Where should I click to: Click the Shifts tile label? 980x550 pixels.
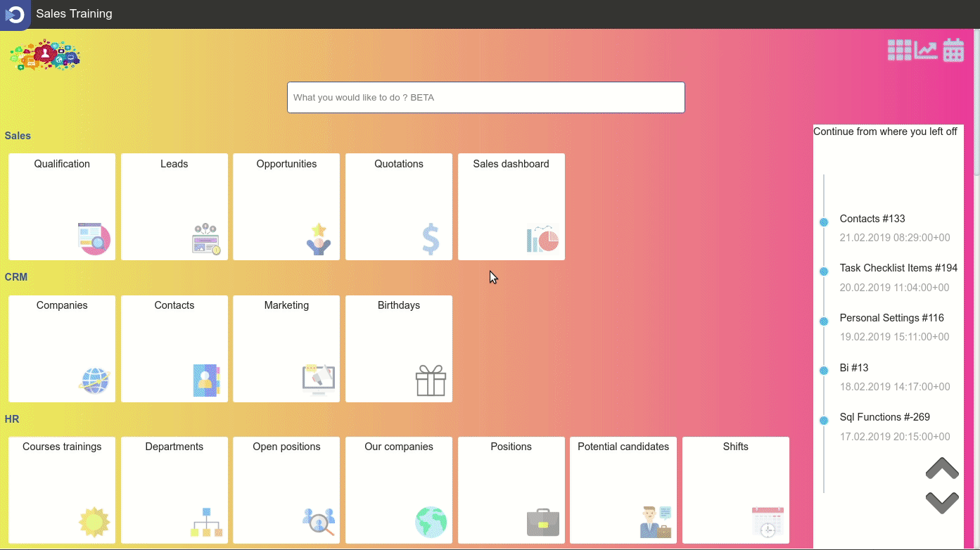pos(735,447)
